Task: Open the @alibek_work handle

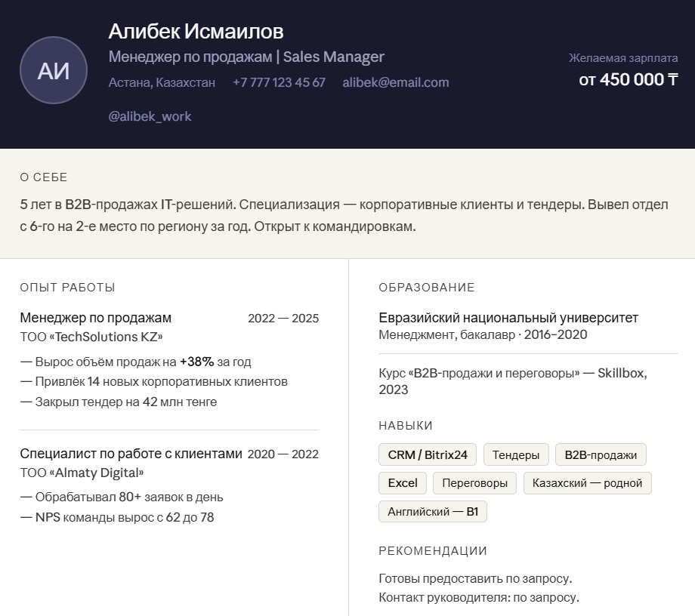Action: click(150, 116)
